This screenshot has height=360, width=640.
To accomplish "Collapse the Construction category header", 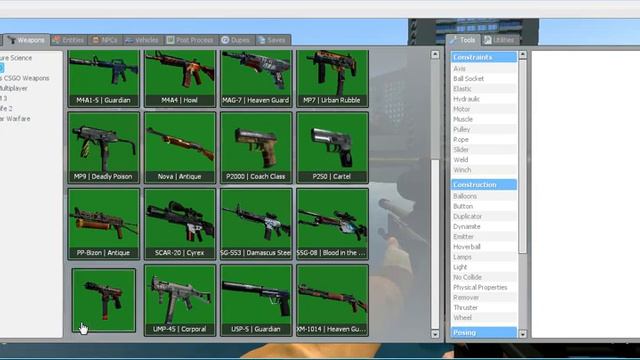I will pyautogui.click(x=484, y=184).
